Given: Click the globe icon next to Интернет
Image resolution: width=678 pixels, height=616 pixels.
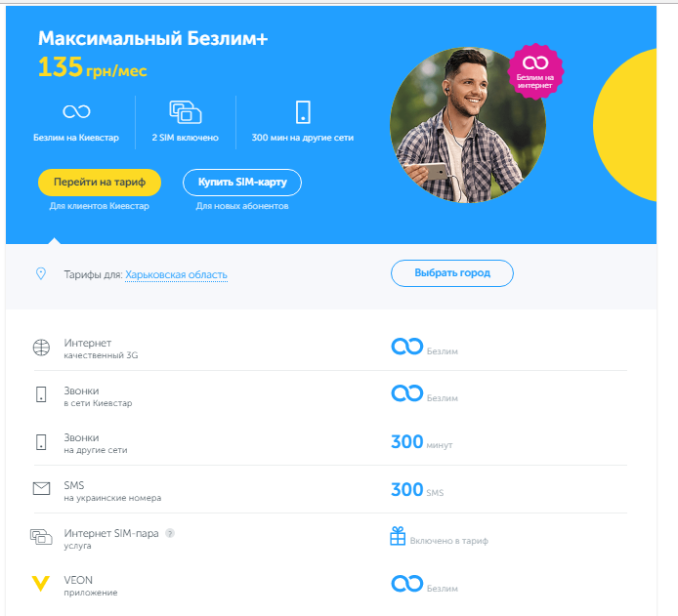Looking at the screenshot, I should [41, 348].
